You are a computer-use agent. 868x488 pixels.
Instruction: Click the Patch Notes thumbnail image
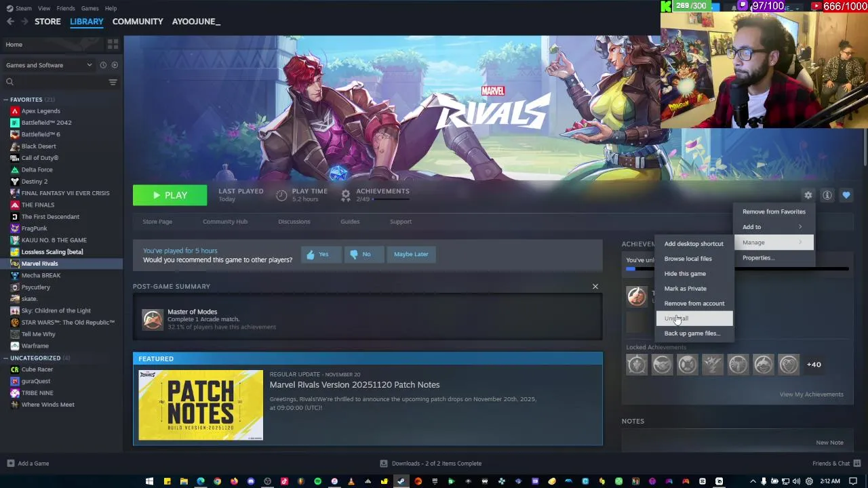pos(201,405)
